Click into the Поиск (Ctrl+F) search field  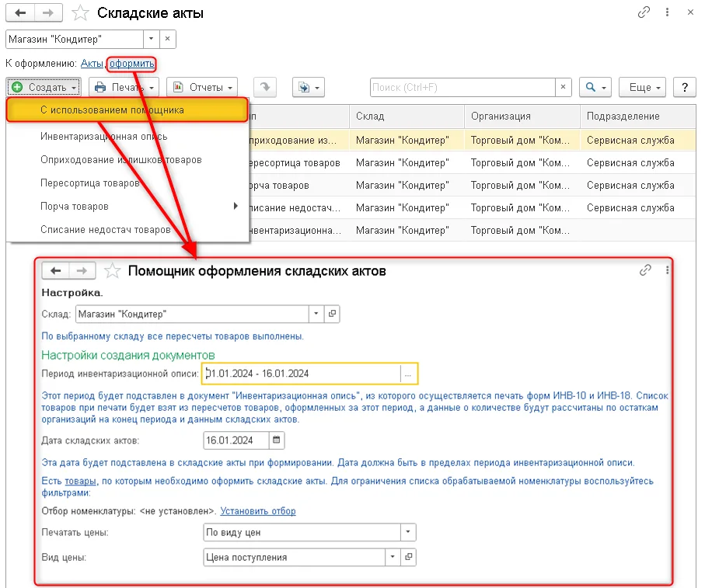(462, 87)
